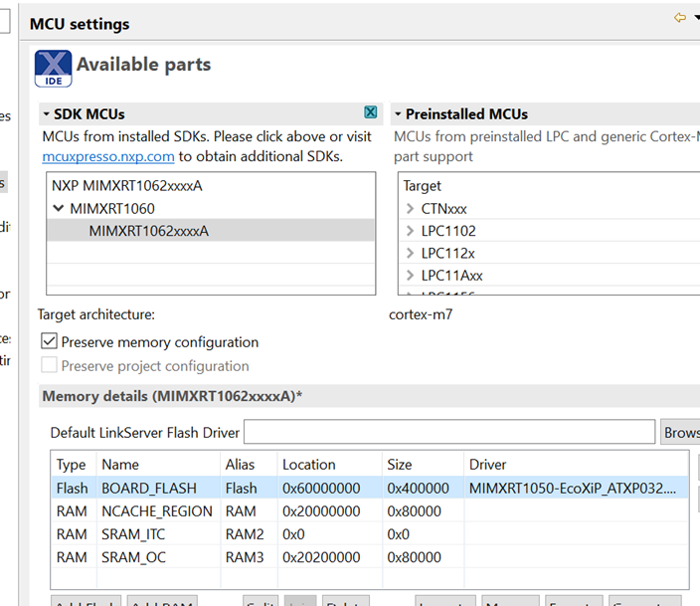Toggle Preserve memory configuration checkbox
The image size is (700, 606).
pos(50,341)
